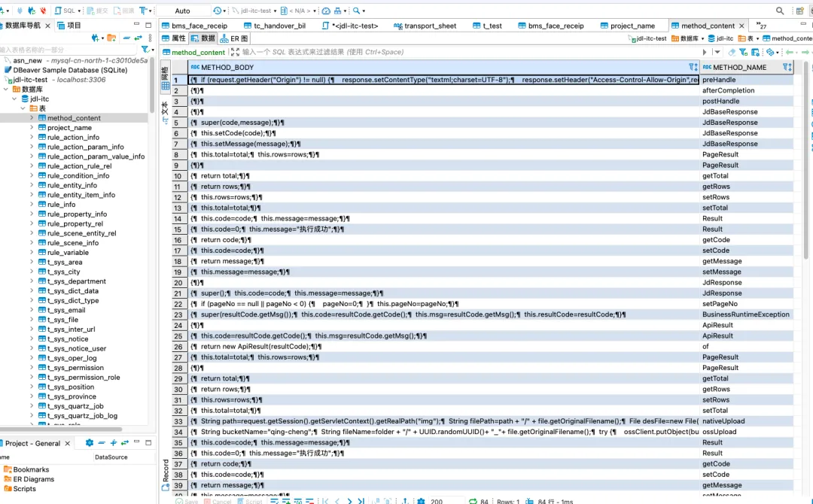Open the jdl-itc-test active connection dropdown
This screenshot has height=504, width=813.
pos(255,11)
